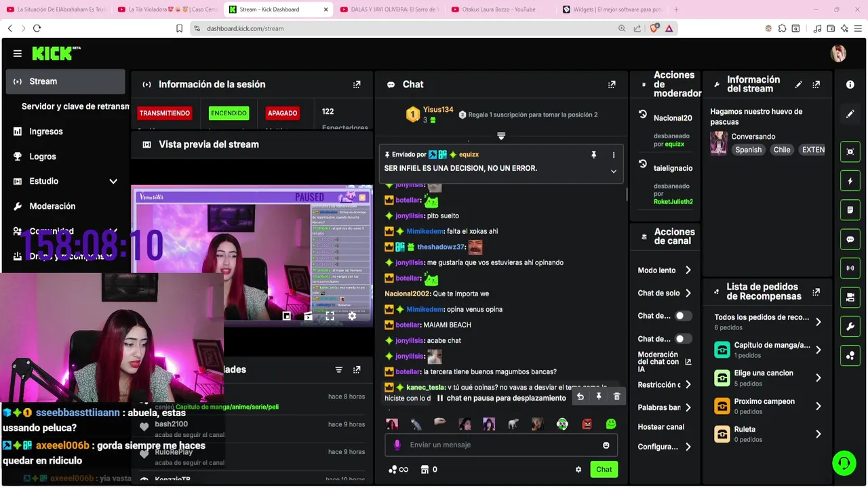
Task: Click the green smiley emote shortcut
Action: coord(611,424)
